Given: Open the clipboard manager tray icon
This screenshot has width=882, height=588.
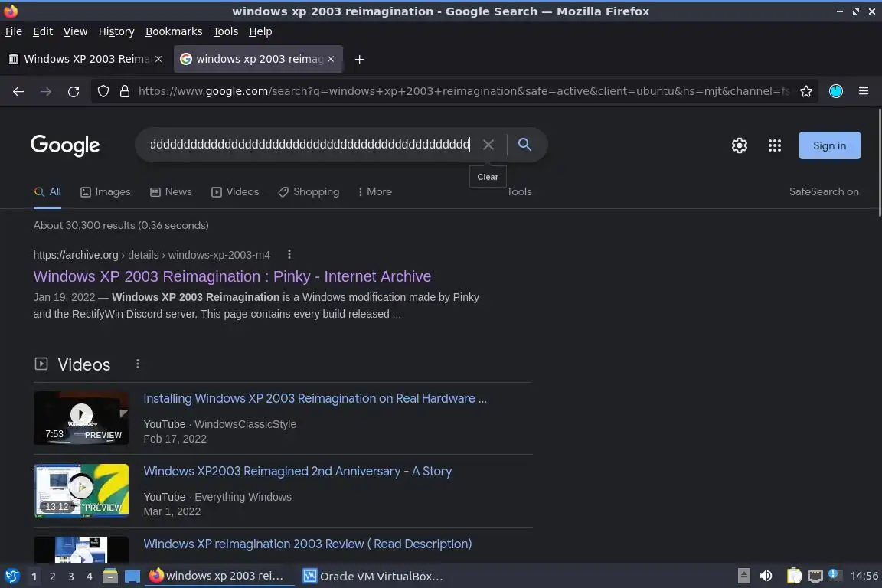Looking at the screenshot, I should [794, 577].
